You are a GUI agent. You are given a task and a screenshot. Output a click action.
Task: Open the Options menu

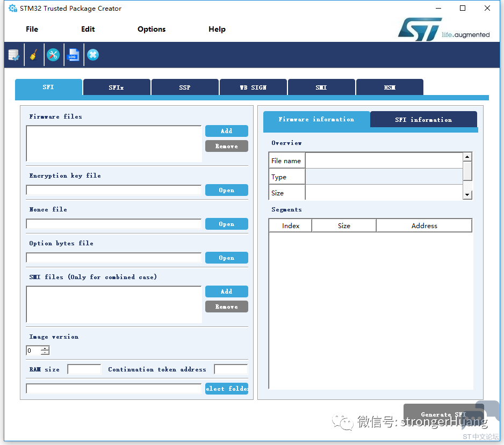click(x=152, y=29)
